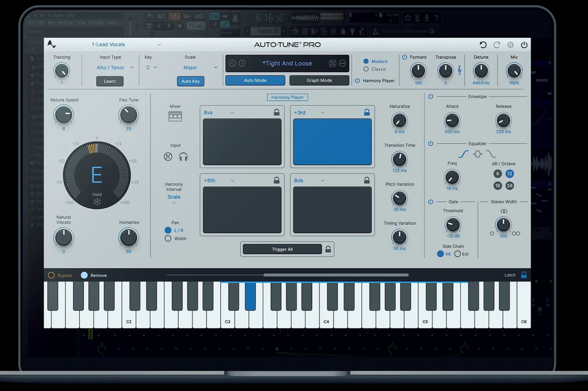This screenshot has width=588, height=391.
Task: Open the Scale Major dropdown
Action: (x=200, y=68)
